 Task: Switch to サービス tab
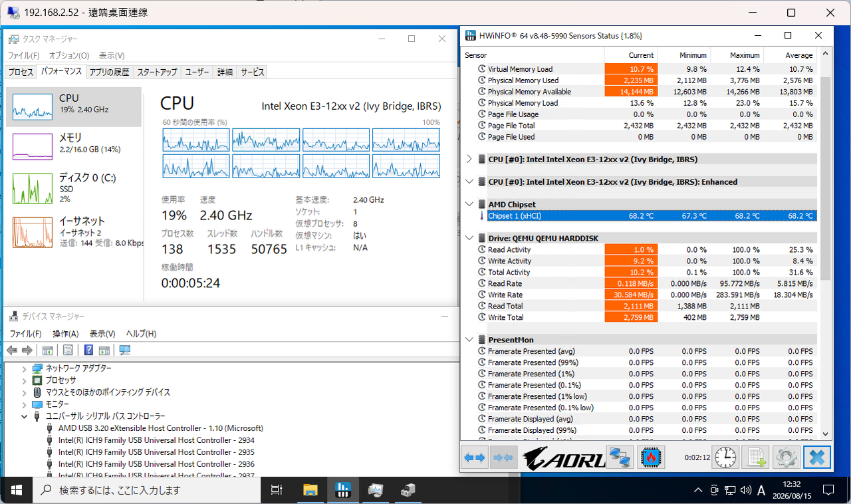pyautogui.click(x=253, y=72)
